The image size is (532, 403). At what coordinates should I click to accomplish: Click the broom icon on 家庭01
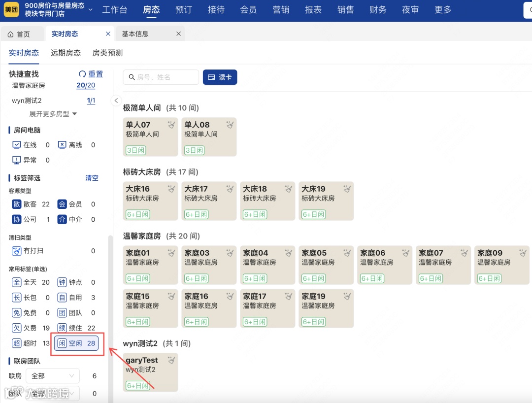point(171,253)
